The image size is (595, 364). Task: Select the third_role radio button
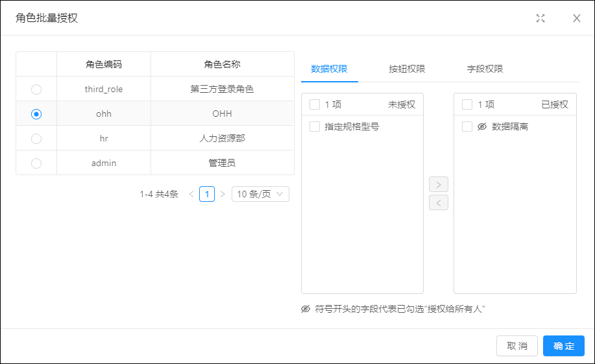point(36,89)
